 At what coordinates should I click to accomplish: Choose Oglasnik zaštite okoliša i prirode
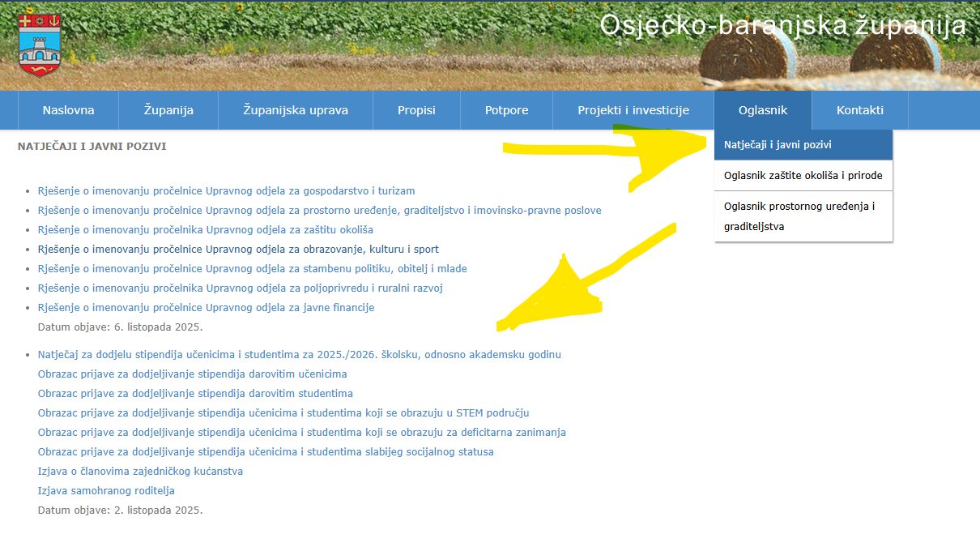803,175
